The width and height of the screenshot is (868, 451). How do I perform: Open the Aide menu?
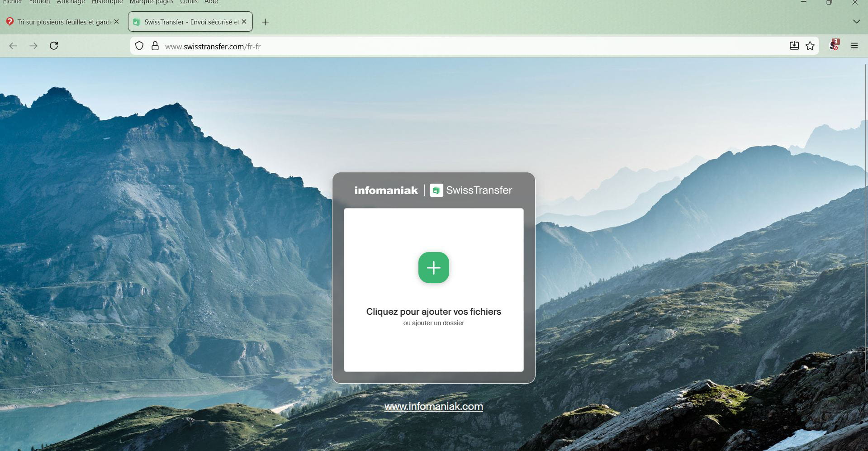click(x=211, y=2)
